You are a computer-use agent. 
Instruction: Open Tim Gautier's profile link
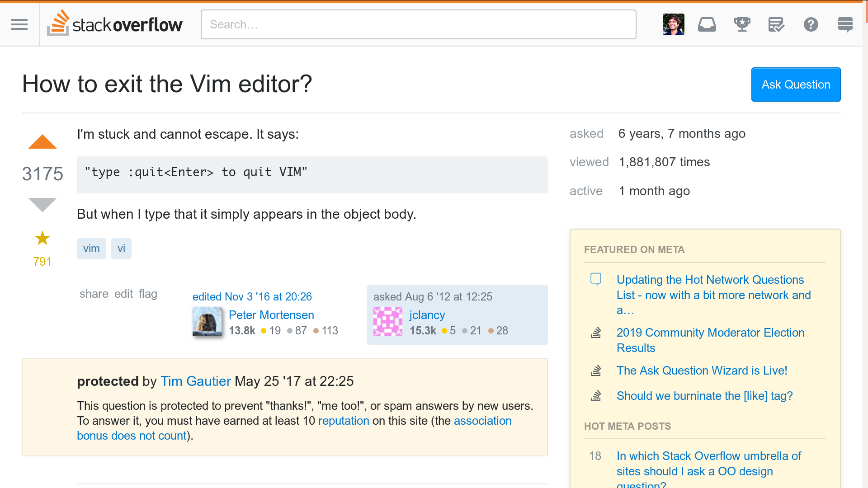[x=196, y=381]
